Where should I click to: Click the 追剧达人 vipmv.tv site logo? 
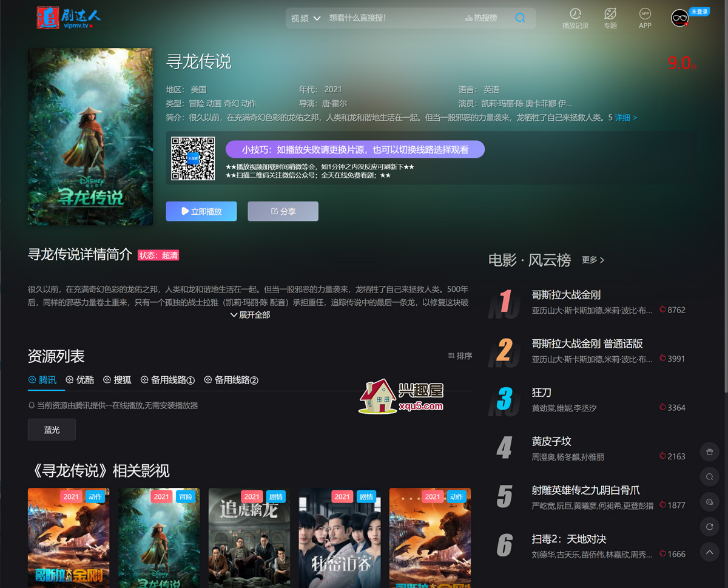pyautogui.click(x=69, y=18)
